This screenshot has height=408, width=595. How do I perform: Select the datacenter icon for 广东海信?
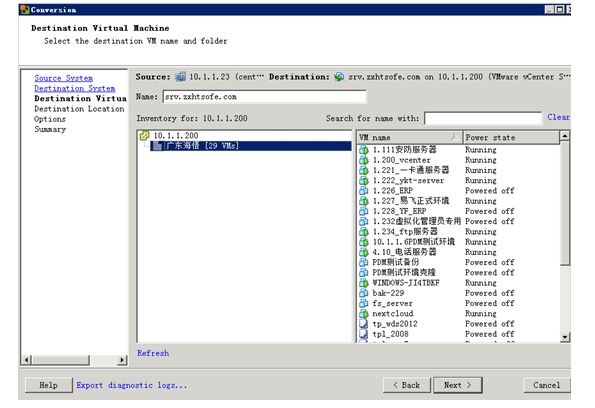tap(157, 146)
